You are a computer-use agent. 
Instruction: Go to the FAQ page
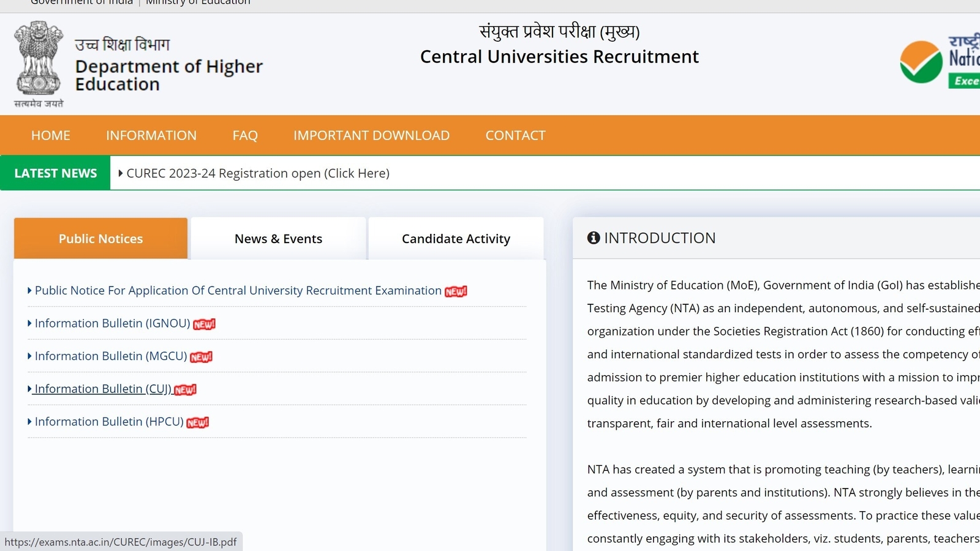click(x=245, y=135)
